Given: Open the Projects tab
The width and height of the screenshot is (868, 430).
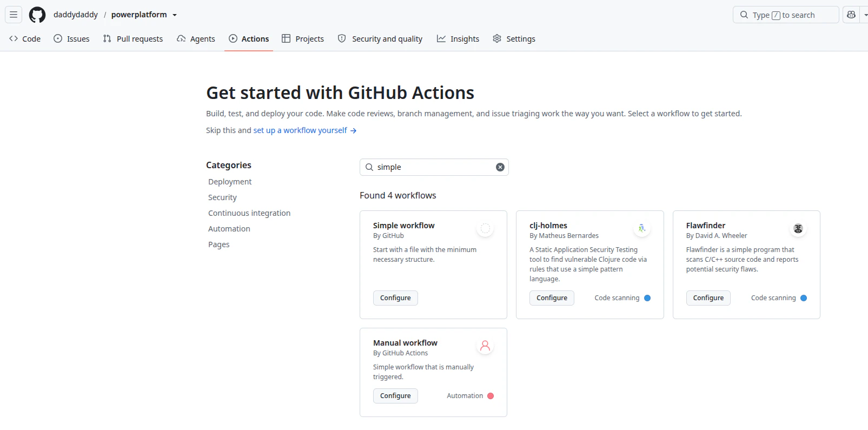Looking at the screenshot, I should [x=303, y=39].
